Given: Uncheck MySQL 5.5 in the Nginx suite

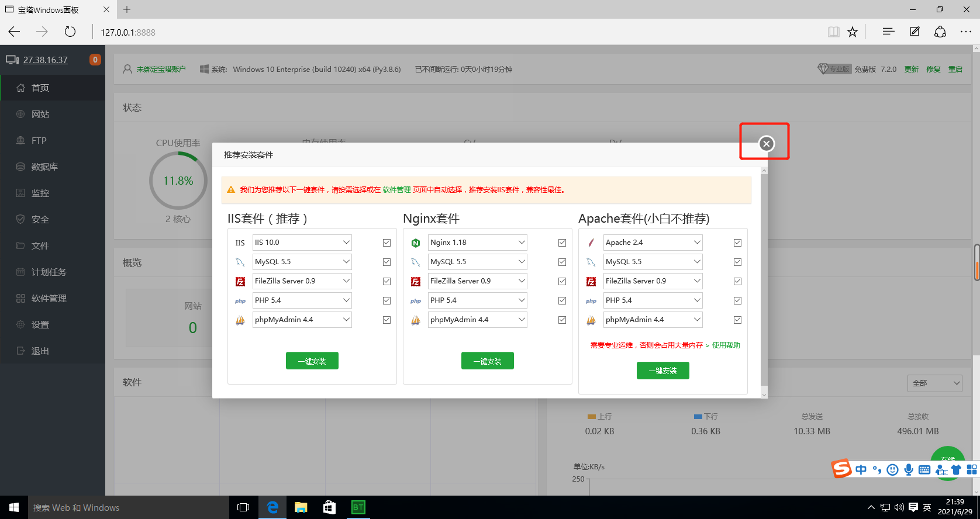Looking at the screenshot, I should [562, 262].
